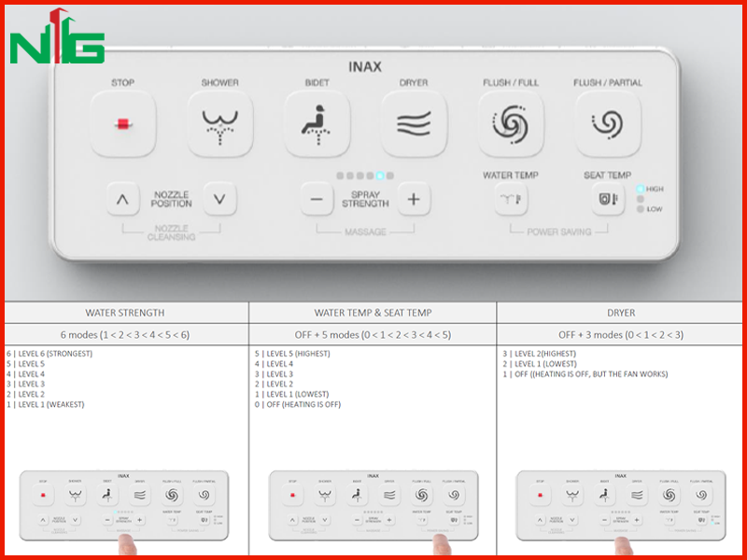The height and width of the screenshot is (560, 747).
Task: Decrease spray strength with the minus button on the large remote
Action: point(317,199)
